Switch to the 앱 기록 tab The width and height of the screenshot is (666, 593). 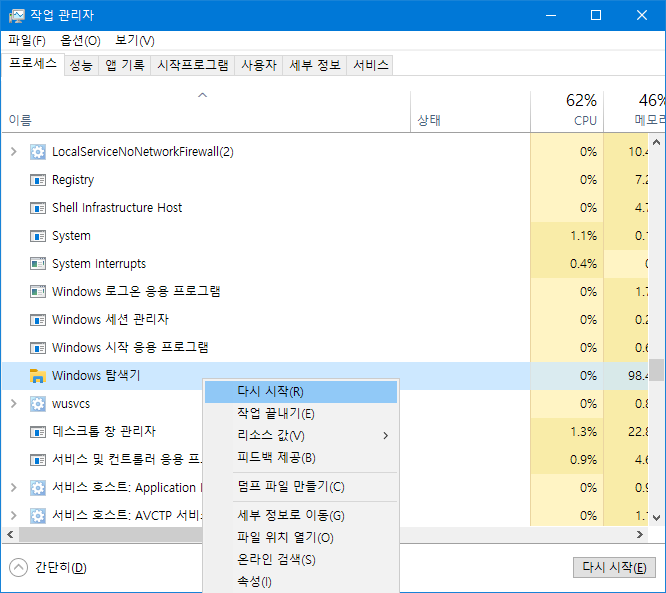pos(124,65)
